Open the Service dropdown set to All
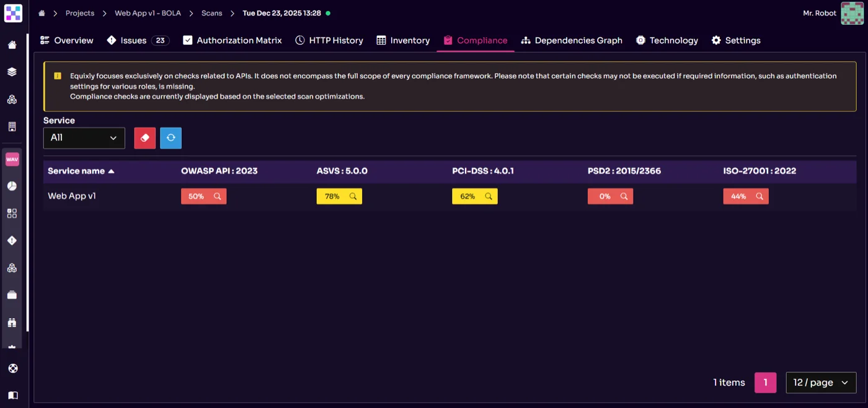 (84, 138)
